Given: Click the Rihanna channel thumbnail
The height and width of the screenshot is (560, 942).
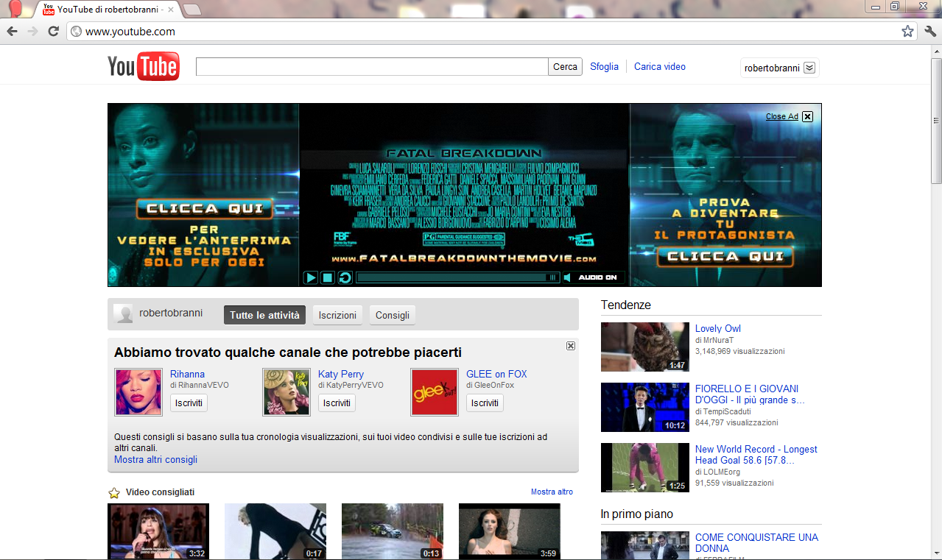Looking at the screenshot, I should pyautogui.click(x=138, y=392).
